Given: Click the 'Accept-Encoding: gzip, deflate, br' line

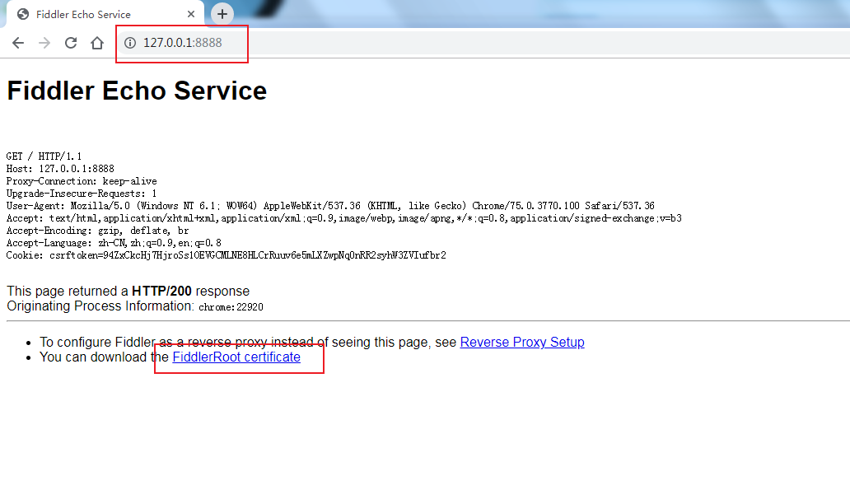Looking at the screenshot, I should [x=97, y=231].
